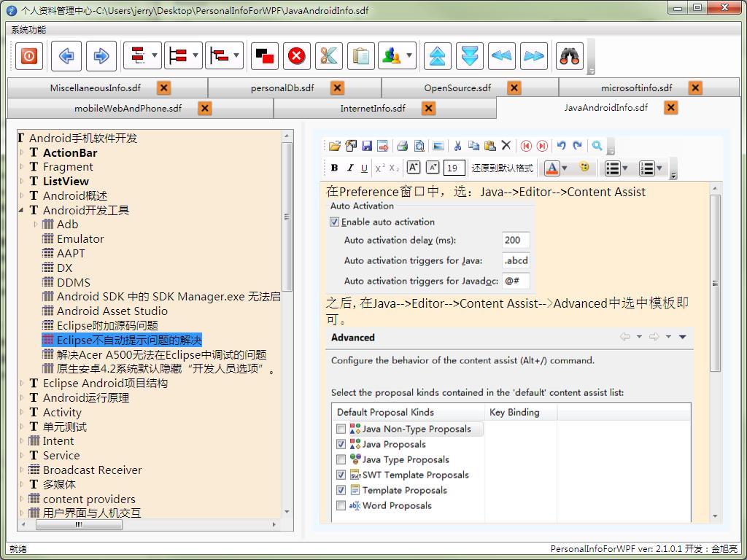Screen dimensions: 747x560
Task: Check Java Type Proposals checkbox
Action: pos(341,459)
